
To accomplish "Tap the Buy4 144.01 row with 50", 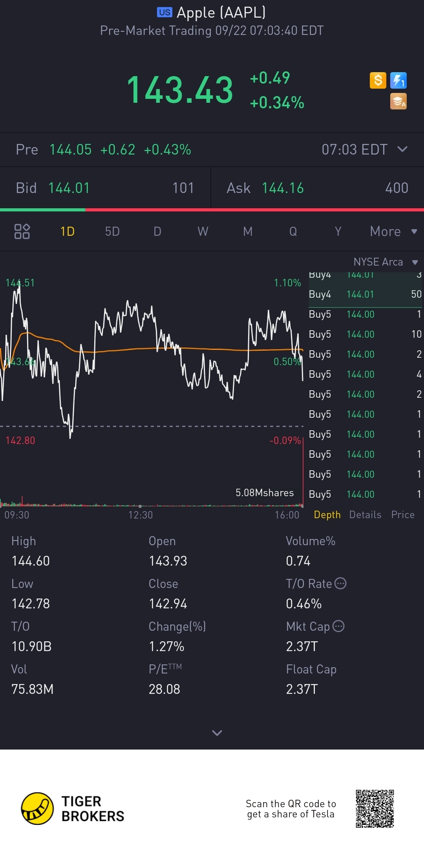I will point(365,294).
